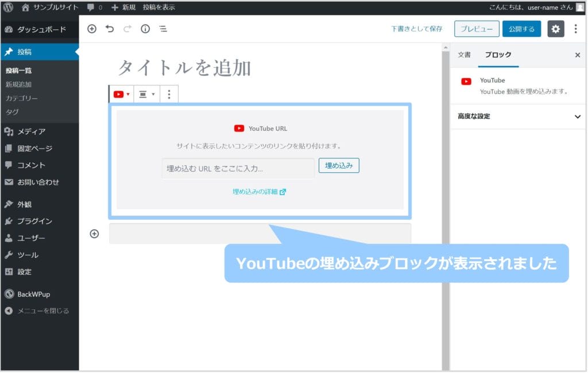Open ツール menu
Screen dimensions: 588x373
pos(40,255)
